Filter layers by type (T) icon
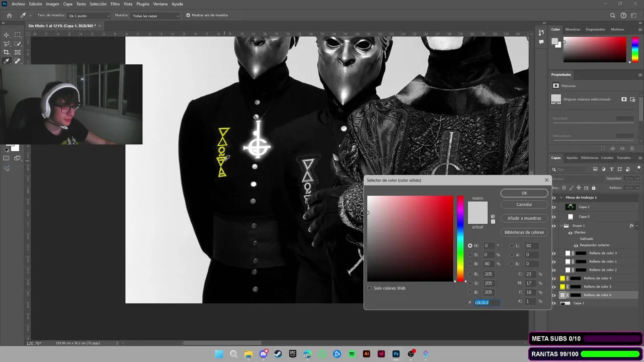The height and width of the screenshot is (362, 644). pyautogui.click(x=611, y=169)
